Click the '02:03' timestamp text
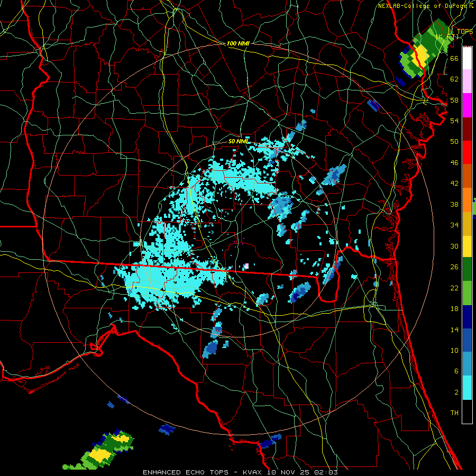476x476 pixels. coord(327,472)
